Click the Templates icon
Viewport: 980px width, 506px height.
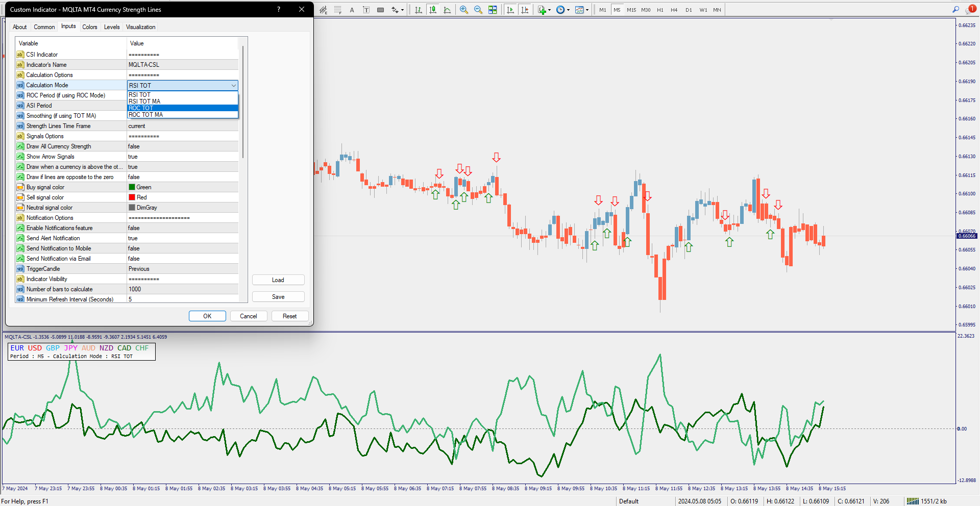pyautogui.click(x=579, y=10)
